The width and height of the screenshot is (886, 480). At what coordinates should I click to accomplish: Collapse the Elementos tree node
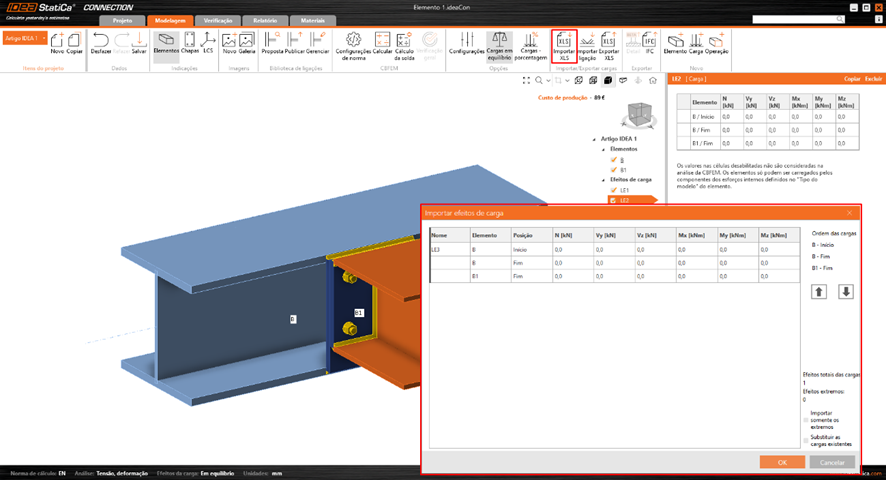click(x=604, y=149)
